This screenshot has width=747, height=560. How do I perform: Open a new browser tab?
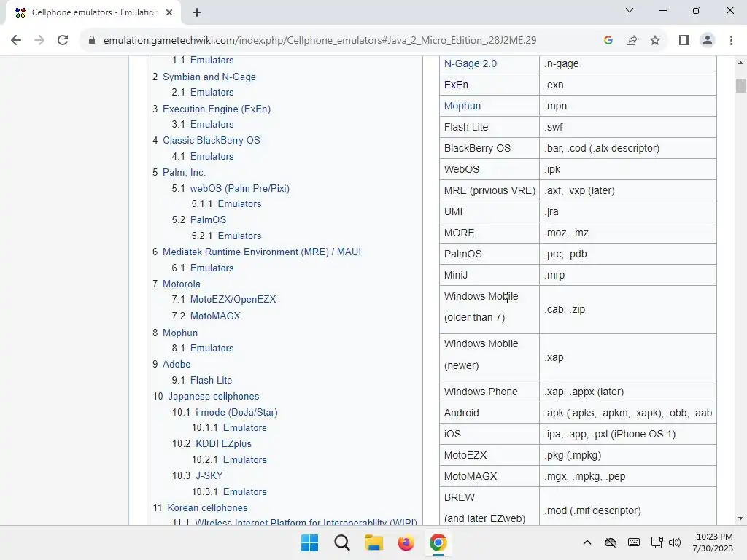point(197,12)
